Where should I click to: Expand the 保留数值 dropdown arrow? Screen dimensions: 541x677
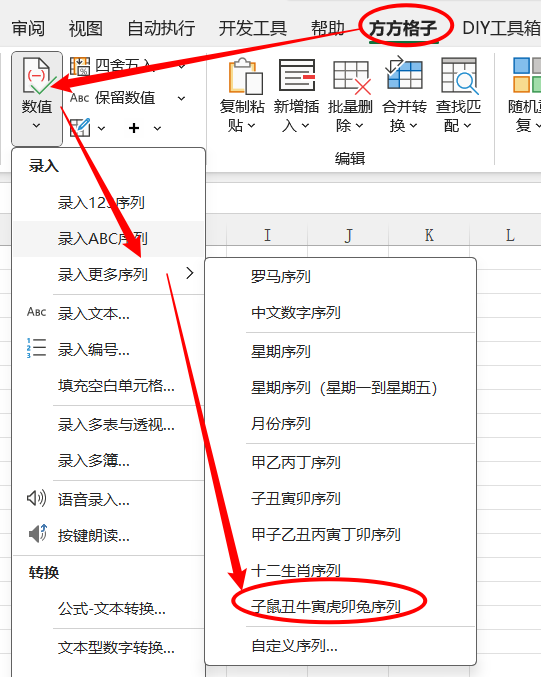(x=181, y=98)
